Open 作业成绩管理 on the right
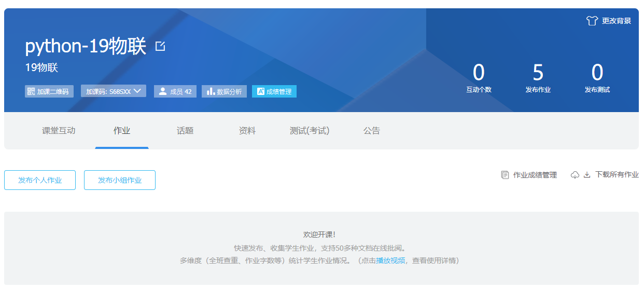Viewport: 644px width, 288px height. (529, 175)
